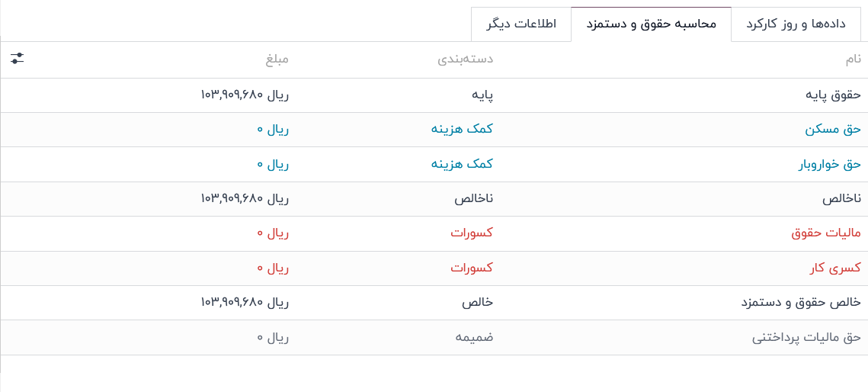Select the حق مسکن line name
The height and width of the screenshot is (392, 868).
point(832,130)
